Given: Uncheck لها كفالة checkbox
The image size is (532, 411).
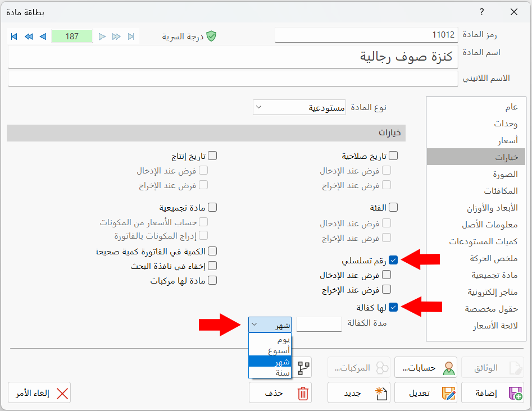Looking at the screenshot, I should click(393, 307).
